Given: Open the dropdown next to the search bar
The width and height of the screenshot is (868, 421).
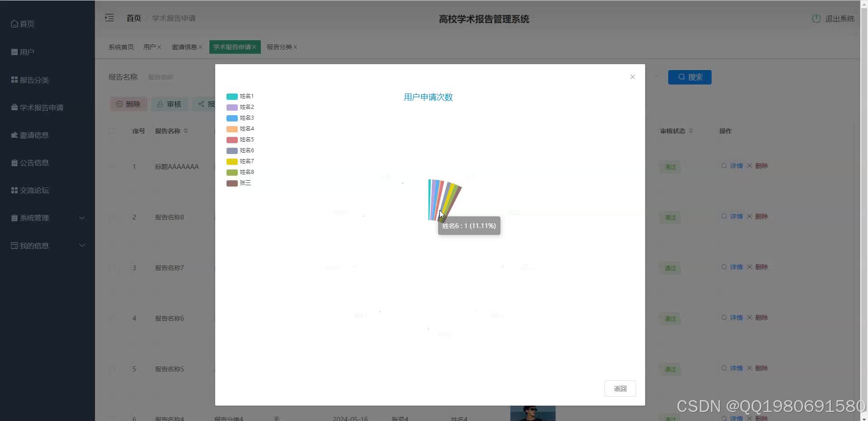Looking at the screenshot, I should [655, 77].
